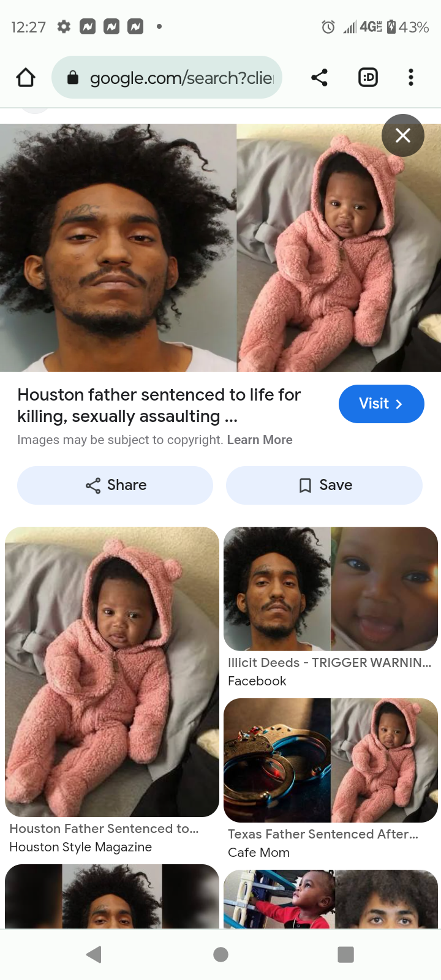This screenshot has width=441, height=980.
Task: Open the tab switcher icon
Action: pyautogui.click(x=368, y=77)
